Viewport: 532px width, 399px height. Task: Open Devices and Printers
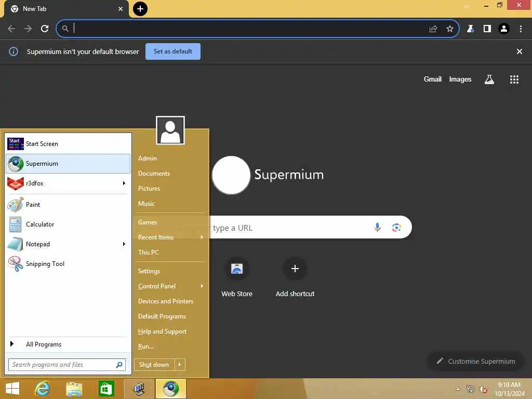tap(166, 301)
